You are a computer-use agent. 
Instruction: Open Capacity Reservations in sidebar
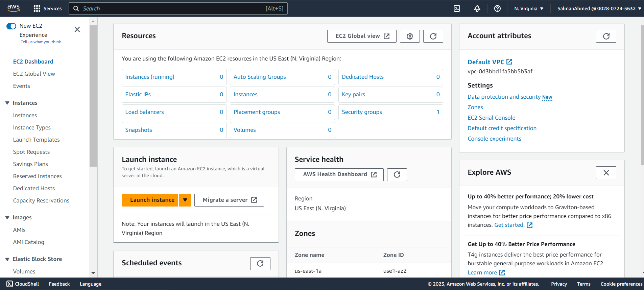click(x=41, y=200)
